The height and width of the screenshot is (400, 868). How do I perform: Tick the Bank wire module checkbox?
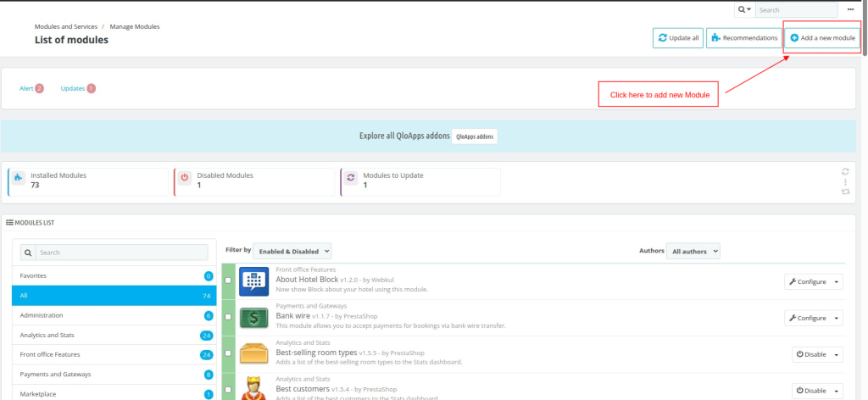[228, 317]
